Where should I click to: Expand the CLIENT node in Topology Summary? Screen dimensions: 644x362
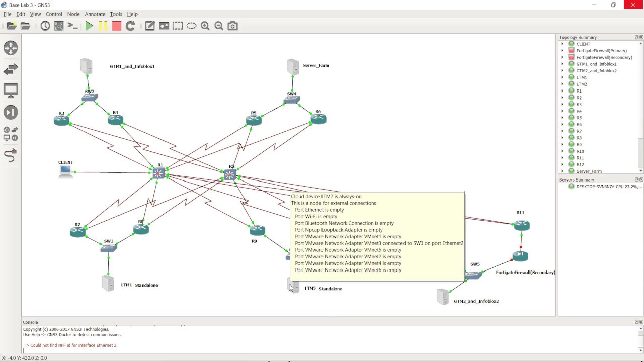[x=562, y=44]
